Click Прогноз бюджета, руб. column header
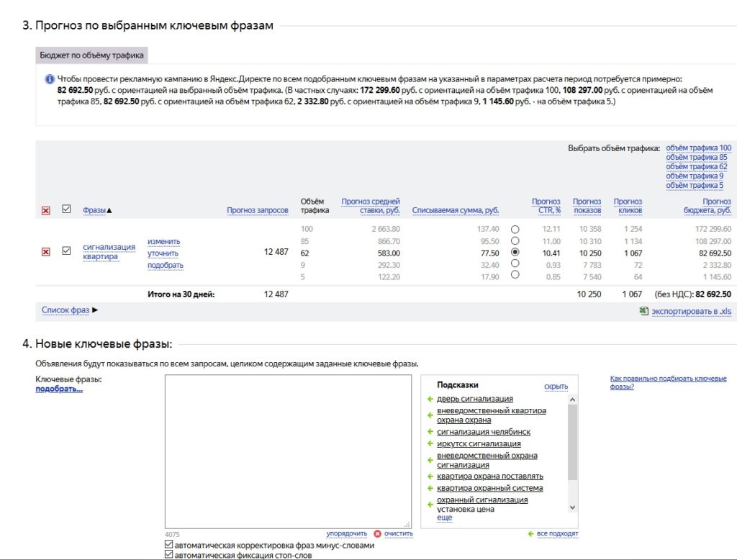The image size is (737, 560). point(707,206)
